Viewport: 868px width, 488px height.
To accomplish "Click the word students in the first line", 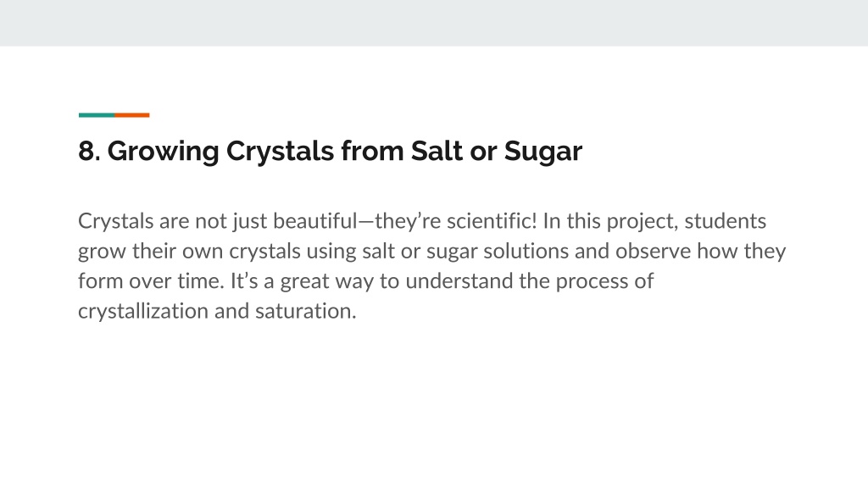I will (x=726, y=221).
